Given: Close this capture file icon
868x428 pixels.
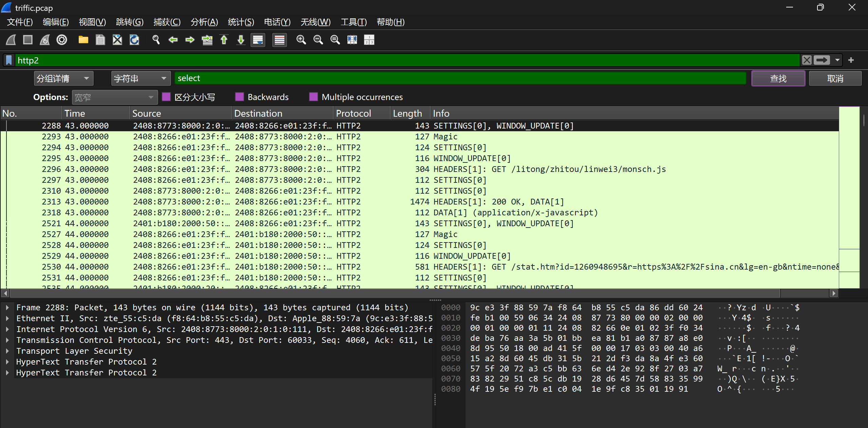Looking at the screenshot, I should point(117,40).
